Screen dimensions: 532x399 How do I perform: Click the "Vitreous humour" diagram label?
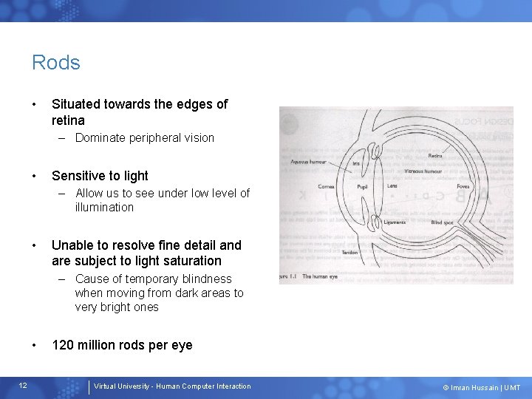click(x=423, y=171)
